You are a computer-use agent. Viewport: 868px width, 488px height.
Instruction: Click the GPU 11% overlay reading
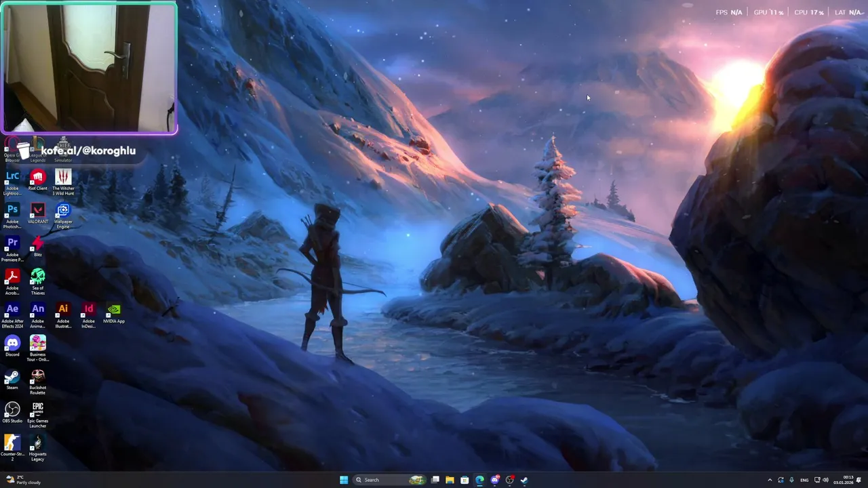(x=768, y=12)
